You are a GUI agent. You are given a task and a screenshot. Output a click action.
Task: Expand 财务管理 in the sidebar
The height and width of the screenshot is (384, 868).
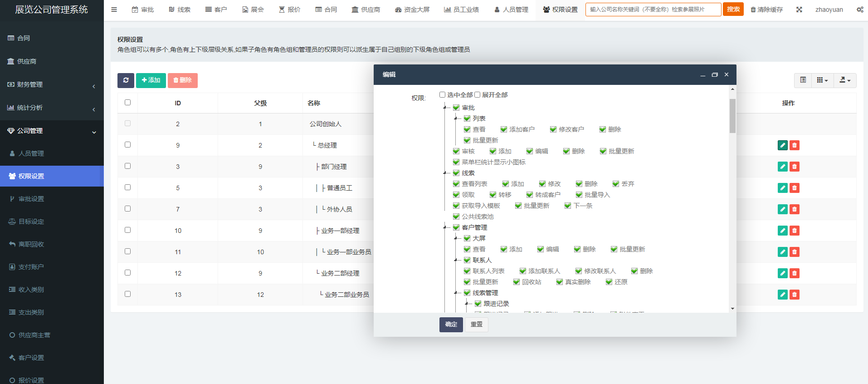[x=52, y=84]
